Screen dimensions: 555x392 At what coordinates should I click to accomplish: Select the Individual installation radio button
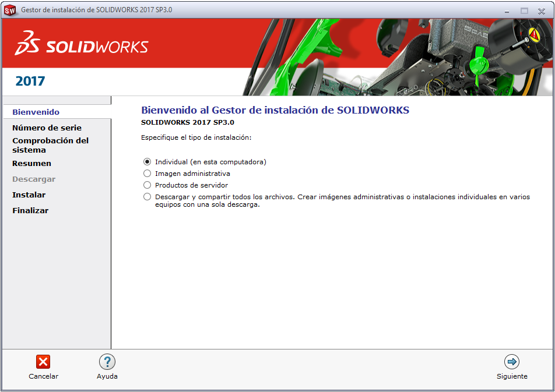[147, 162]
